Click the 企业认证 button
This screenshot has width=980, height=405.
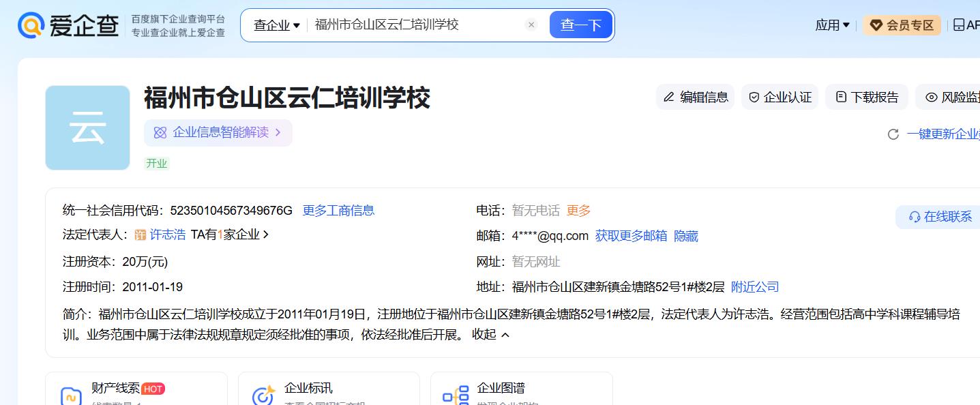pos(780,97)
